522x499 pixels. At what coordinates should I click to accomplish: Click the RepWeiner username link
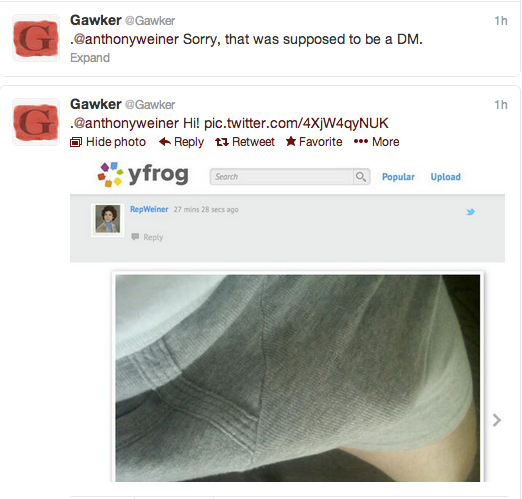pos(149,209)
